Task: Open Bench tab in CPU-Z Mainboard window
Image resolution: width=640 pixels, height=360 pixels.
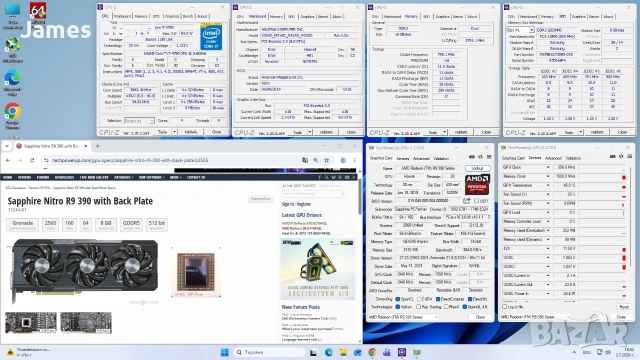Action: (323, 17)
